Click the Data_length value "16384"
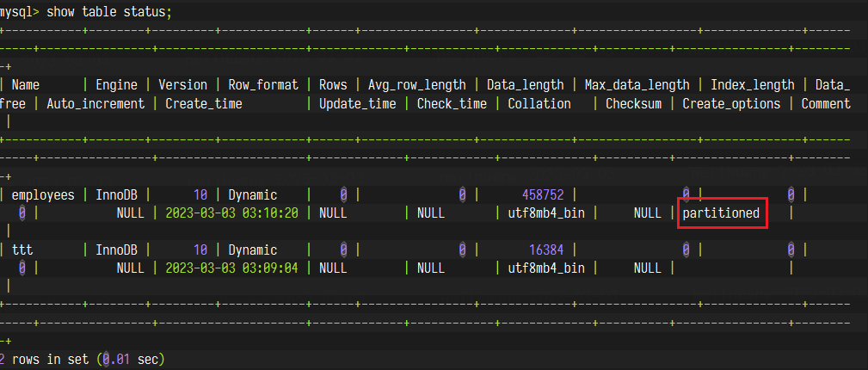Screen dimensions: 868x370 pos(546,250)
